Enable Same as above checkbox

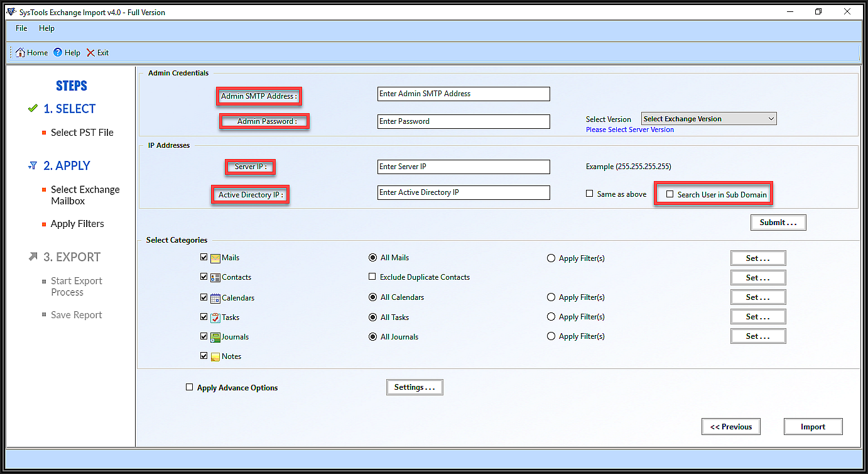[x=589, y=194]
